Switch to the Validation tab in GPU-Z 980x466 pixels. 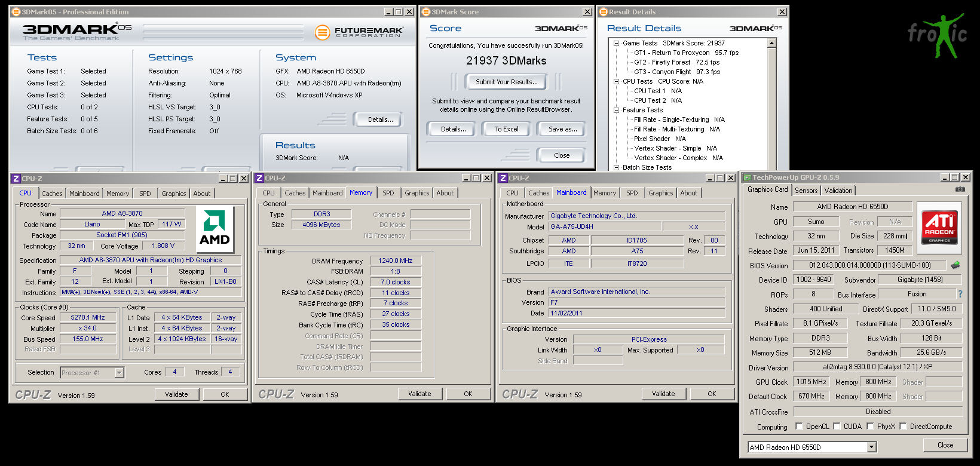[x=838, y=191]
